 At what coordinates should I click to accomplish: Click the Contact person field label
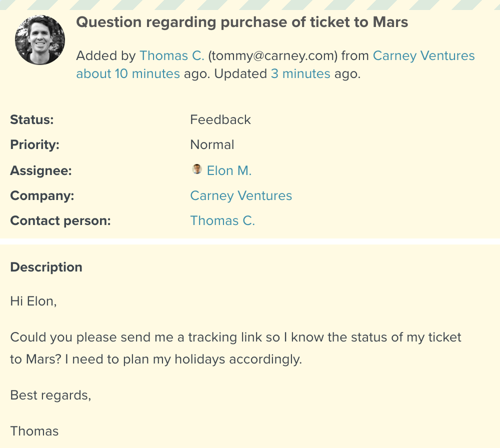pos(60,220)
